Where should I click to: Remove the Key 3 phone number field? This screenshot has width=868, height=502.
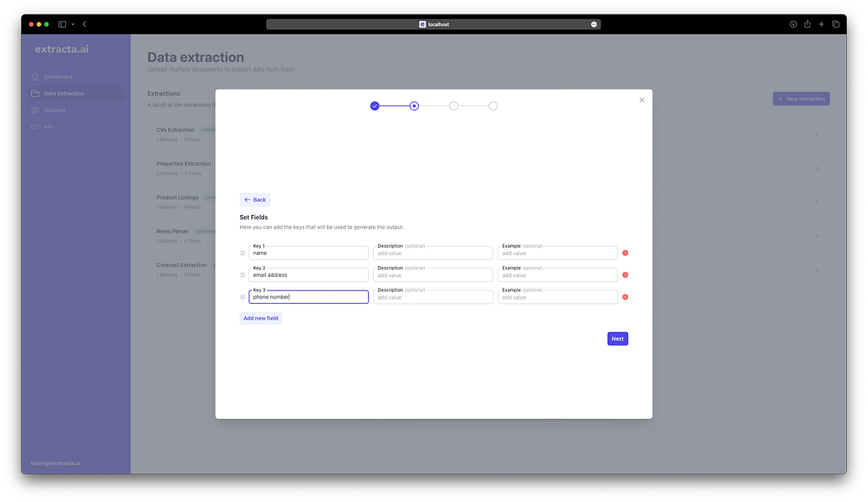tap(625, 297)
